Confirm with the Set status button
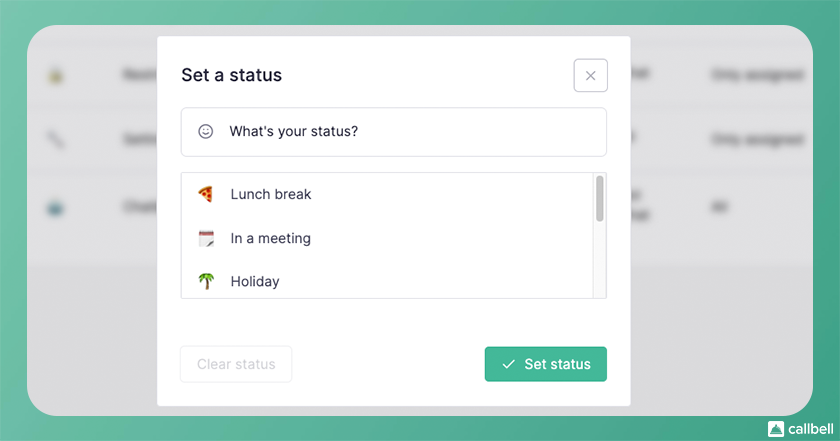This screenshot has width=840, height=441. pyautogui.click(x=546, y=364)
